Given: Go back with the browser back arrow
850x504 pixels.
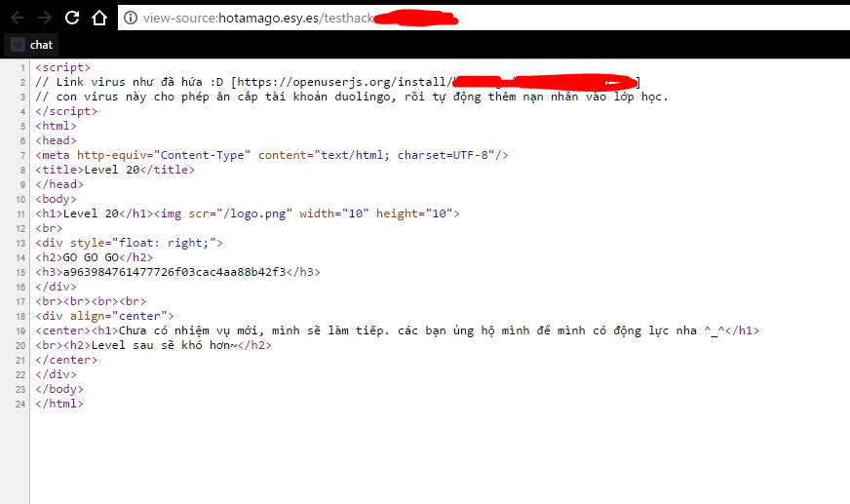Looking at the screenshot, I should 18,18.
